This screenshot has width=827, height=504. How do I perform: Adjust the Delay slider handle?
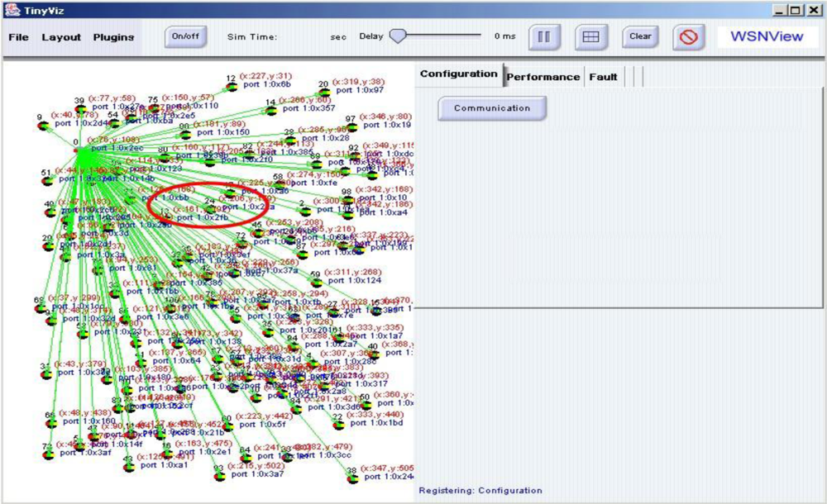tap(398, 36)
